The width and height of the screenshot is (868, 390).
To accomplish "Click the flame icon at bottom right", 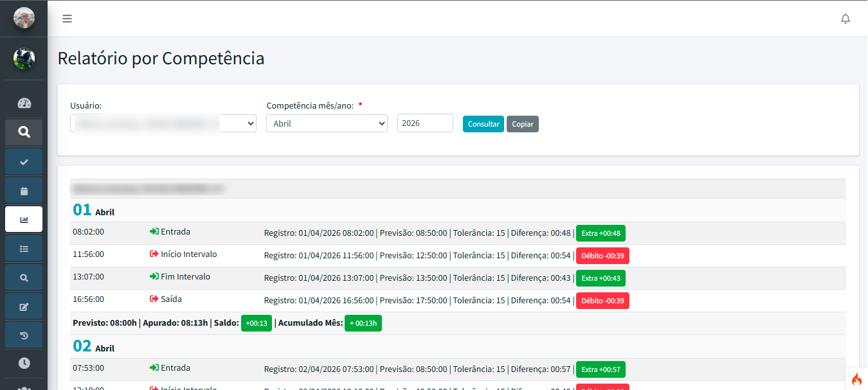I will pos(856,379).
